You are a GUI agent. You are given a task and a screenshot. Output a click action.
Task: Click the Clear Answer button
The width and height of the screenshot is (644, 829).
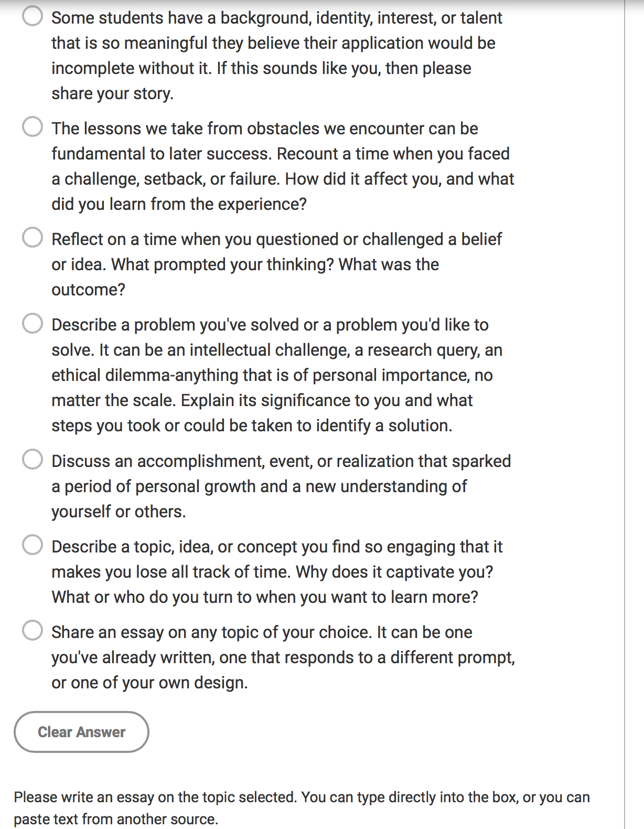tap(81, 732)
